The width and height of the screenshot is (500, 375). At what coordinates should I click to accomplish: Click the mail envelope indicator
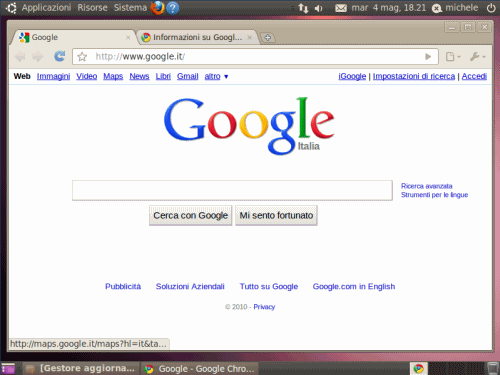pyautogui.click(x=341, y=8)
